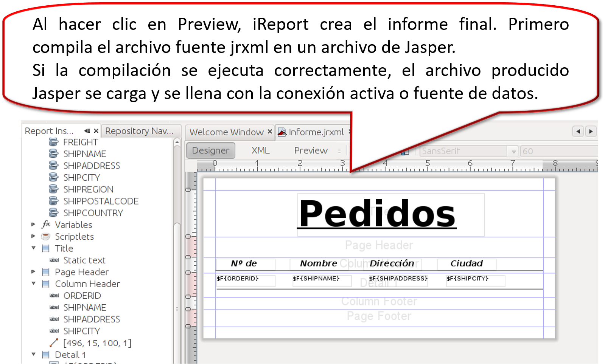
Task: Select the $F{SHIPCITY} text field
Action: (x=476, y=281)
